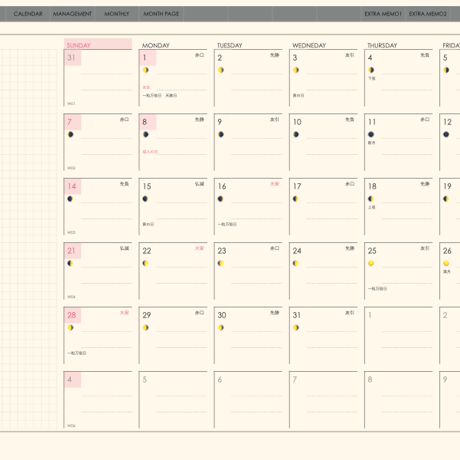The height and width of the screenshot is (460, 460).
Task: Select the full yellow moon icon on the 25th
Action: pos(371,263)
